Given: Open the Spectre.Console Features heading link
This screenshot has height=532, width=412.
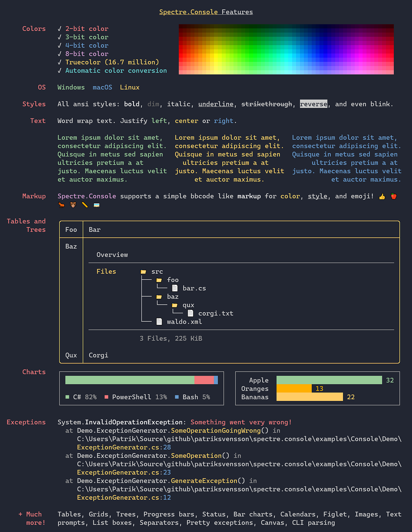Looking at the screenshot, I should (x=206, y=12).
